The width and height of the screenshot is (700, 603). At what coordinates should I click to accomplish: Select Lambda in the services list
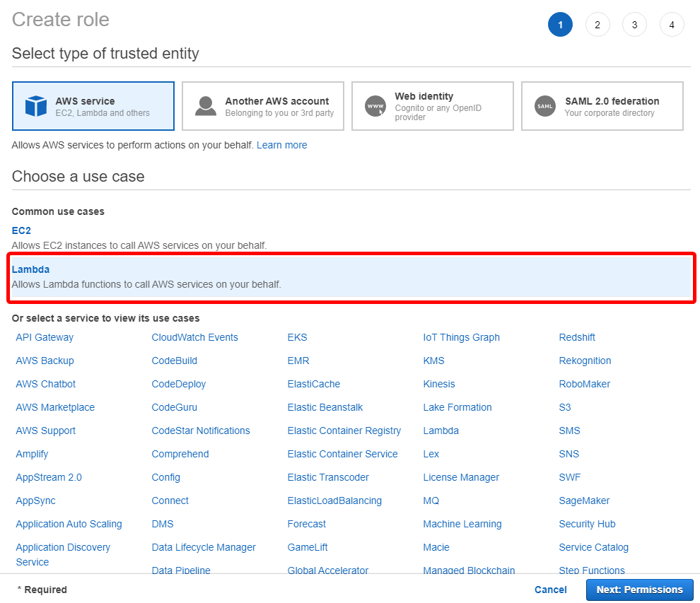point(441,431)
